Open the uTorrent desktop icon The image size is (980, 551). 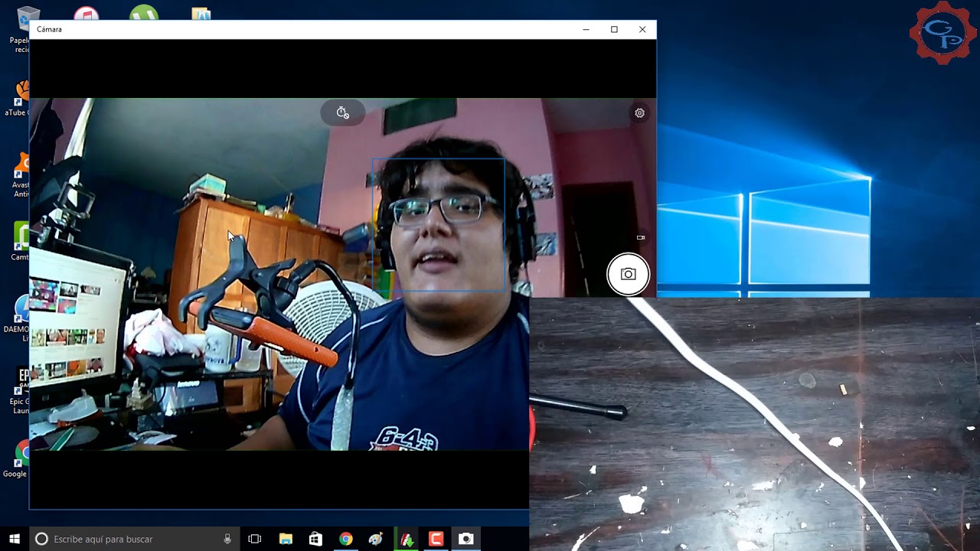[x=144, y=13]
